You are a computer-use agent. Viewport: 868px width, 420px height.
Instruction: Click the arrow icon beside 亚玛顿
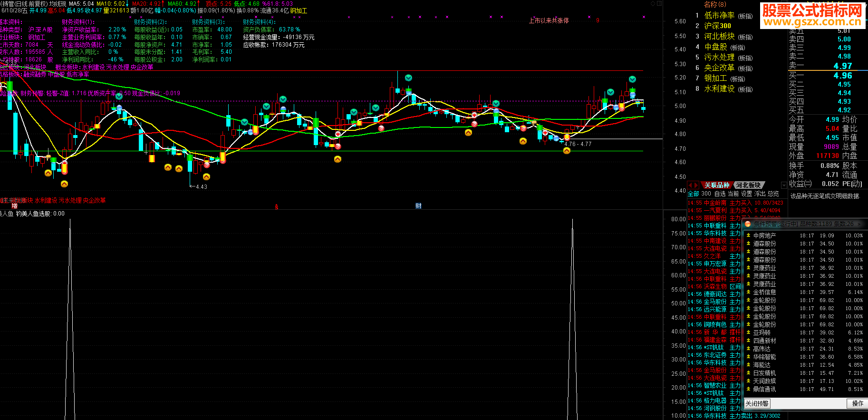pos(748,332)
